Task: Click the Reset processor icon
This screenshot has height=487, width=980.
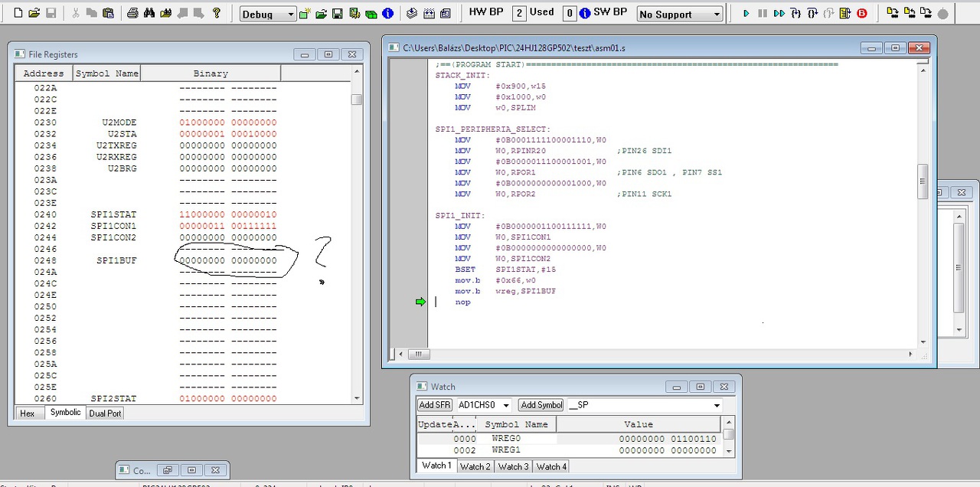Action: pyautogui.click(x=845, y=13)
